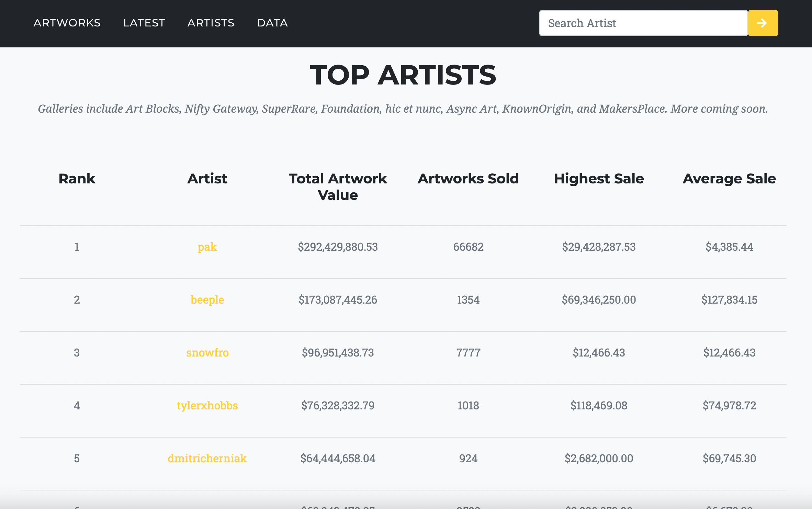The height and width of the screenshot is (509, 812).
Task: Select total value $76,328,332.79
Action: point(338,406)
